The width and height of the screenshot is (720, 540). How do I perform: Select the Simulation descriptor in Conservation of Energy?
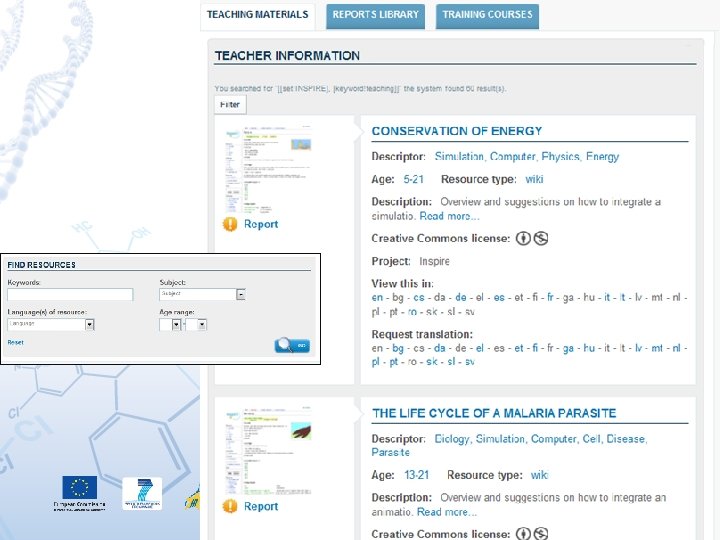(x=459, y=157)
